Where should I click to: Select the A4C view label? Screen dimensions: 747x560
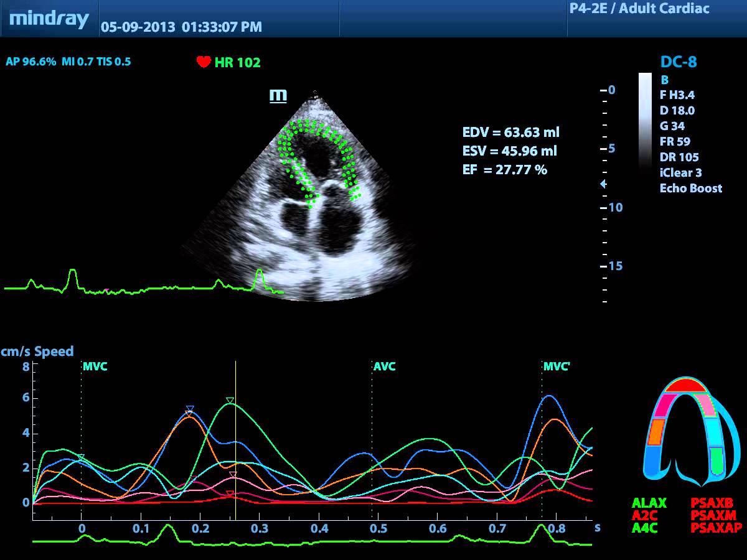(645, 528)
